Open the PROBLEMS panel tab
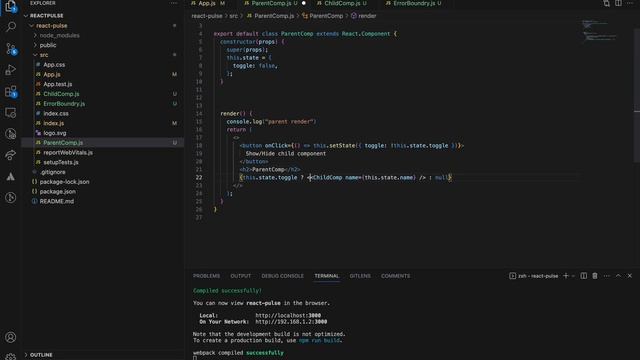Image resolution: width=640 pixels, height=360 pixels. point(207,276)
